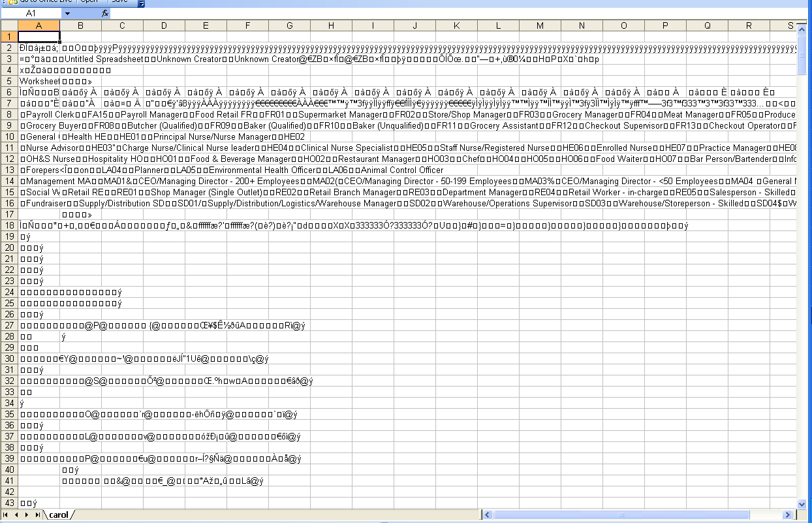Image resolution: width=812 pixels, height=523 pixels.
Task: Select column N header
Action: (582, 25)
